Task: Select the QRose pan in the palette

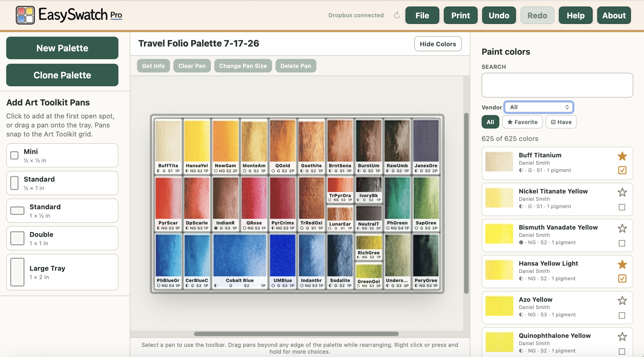Action: point(254,204)
